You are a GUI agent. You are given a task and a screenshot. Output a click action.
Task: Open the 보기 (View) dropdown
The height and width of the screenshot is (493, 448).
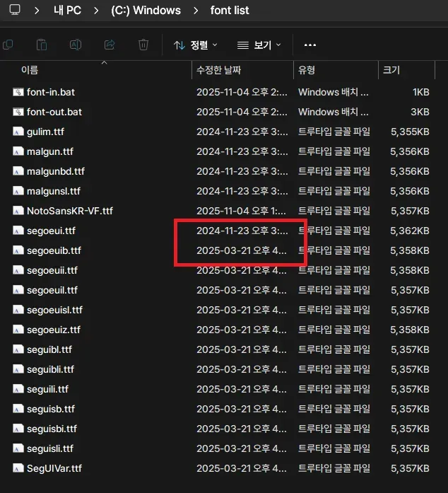click(259, 45)
